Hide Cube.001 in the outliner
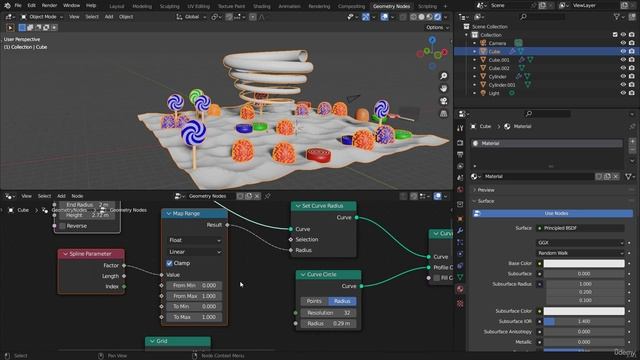This screenshot has height=360, width=640. click(623, 60)
